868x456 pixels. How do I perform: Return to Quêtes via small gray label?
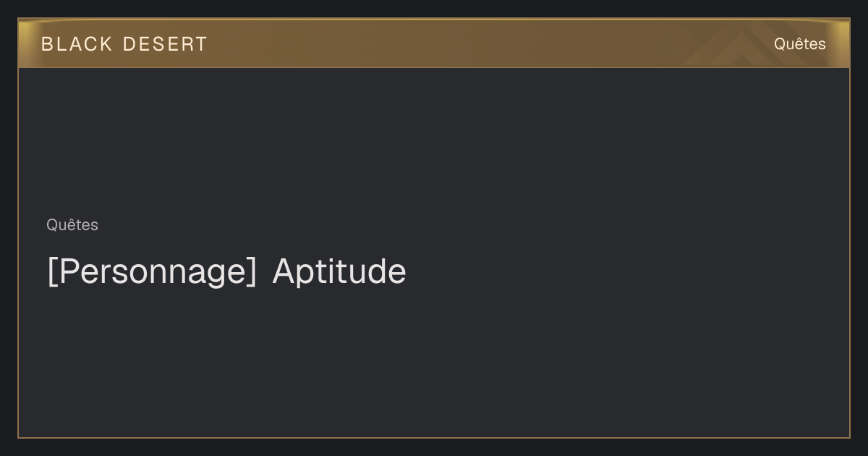[72, 225]
